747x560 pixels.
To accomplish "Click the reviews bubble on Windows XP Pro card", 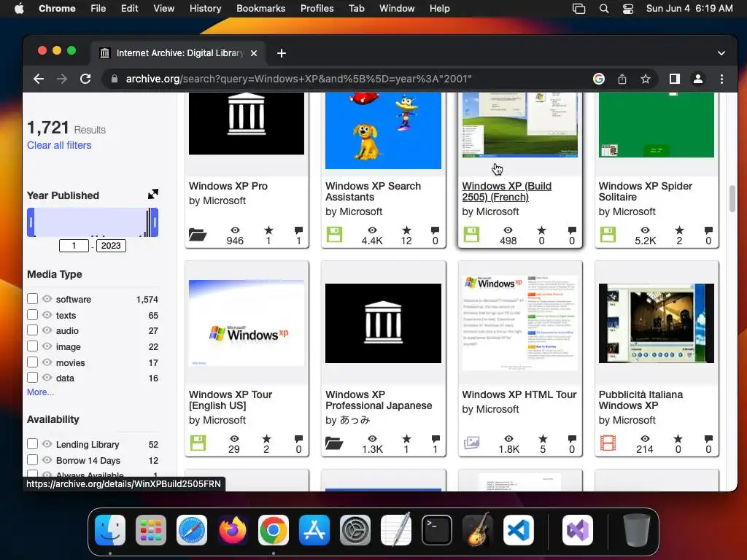I will (298, 230).
